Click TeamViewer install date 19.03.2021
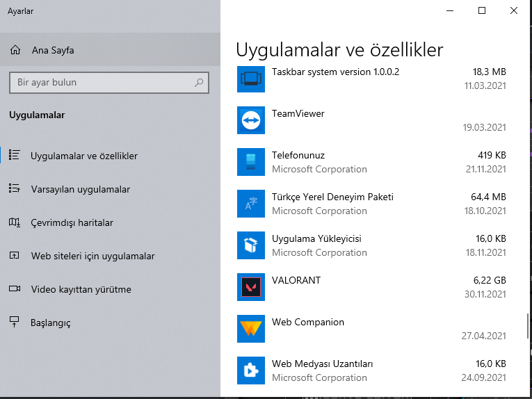Viewport: 532px width, 399px height. tap(484, 127)
